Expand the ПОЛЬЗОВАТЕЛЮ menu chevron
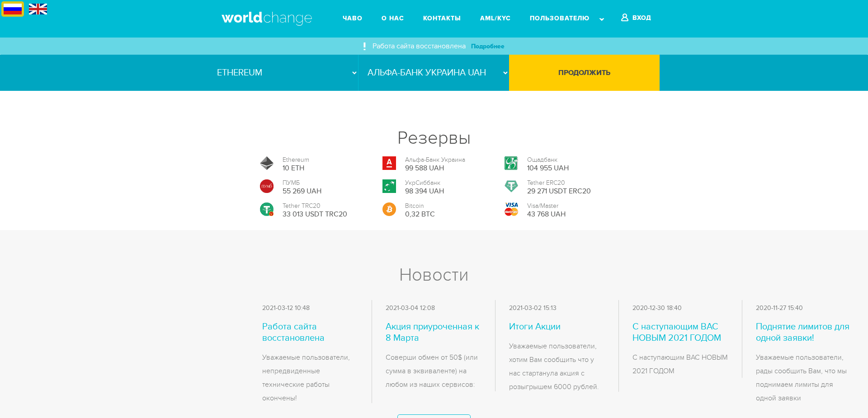The width and height of the screenshot is (868, 418). tap(602, 19)
